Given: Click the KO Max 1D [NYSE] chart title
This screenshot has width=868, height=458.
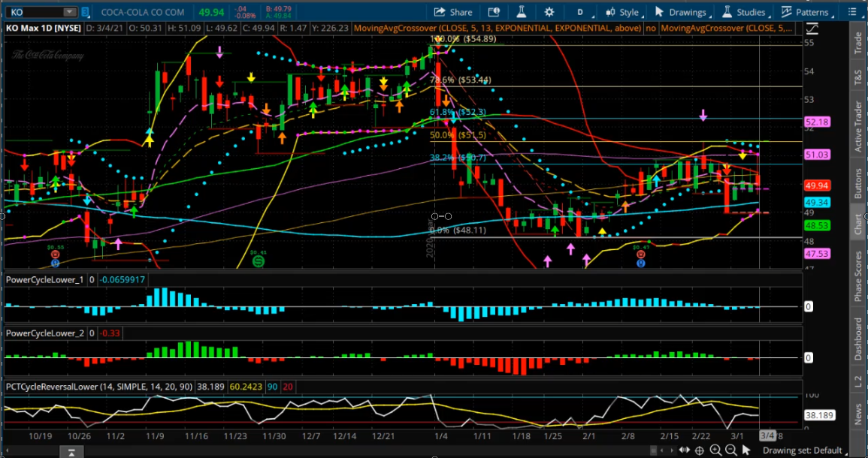Looking at the screenshot, I should click(x=44, y=28).
